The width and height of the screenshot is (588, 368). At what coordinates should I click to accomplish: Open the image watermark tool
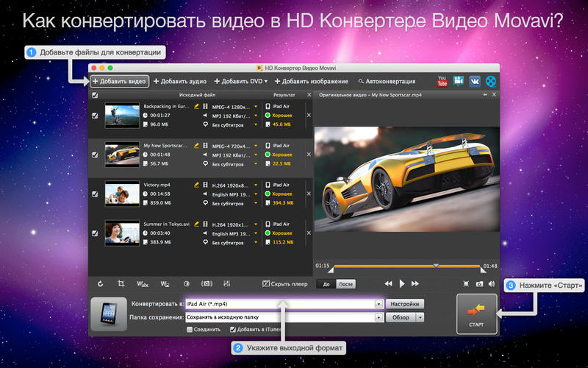[x=165, y=284]
